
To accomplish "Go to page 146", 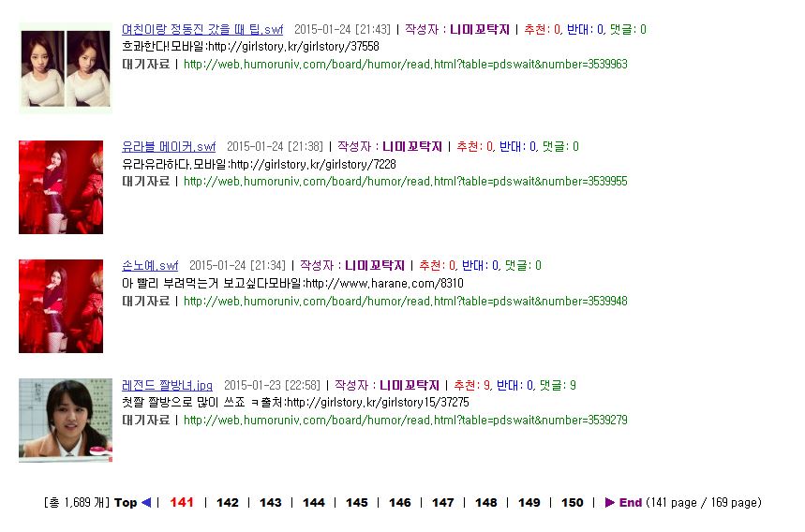I will 400,503.
